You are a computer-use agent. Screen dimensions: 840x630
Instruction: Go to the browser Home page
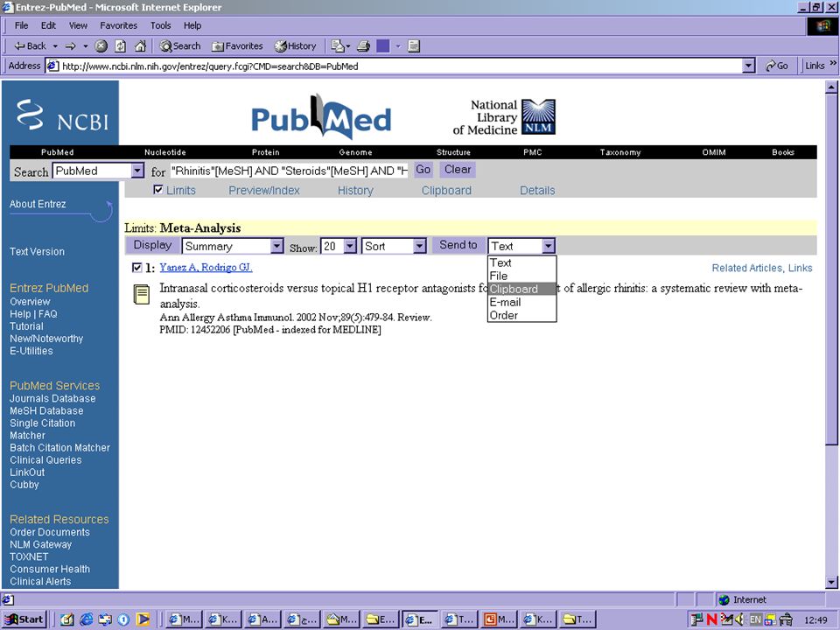(140, 46)
